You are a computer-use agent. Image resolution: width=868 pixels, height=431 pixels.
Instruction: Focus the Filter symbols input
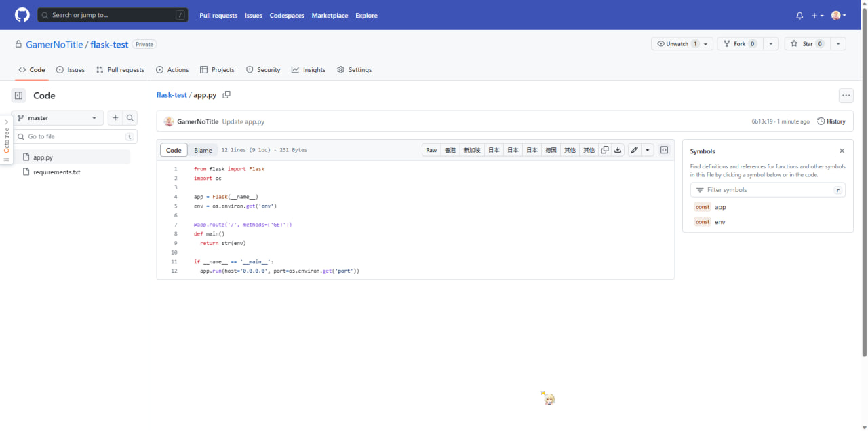pyautogui.click(x=768, y=190)
